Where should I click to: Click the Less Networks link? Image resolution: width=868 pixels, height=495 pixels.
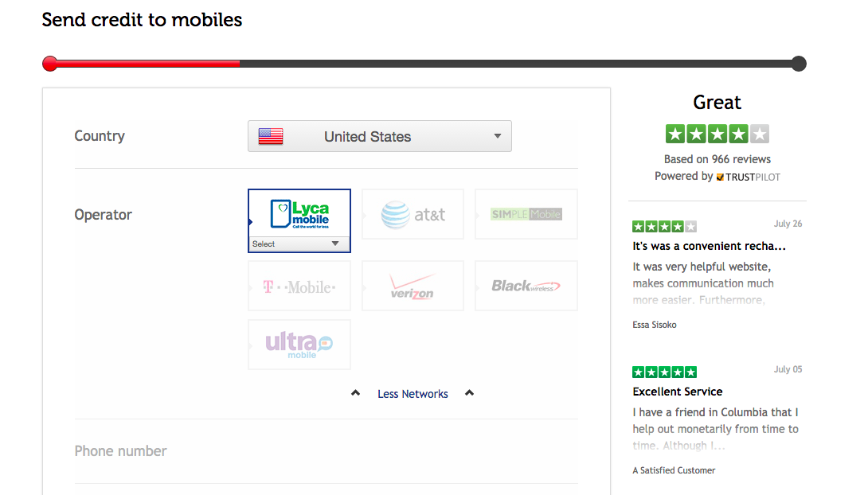click(412, 394)
